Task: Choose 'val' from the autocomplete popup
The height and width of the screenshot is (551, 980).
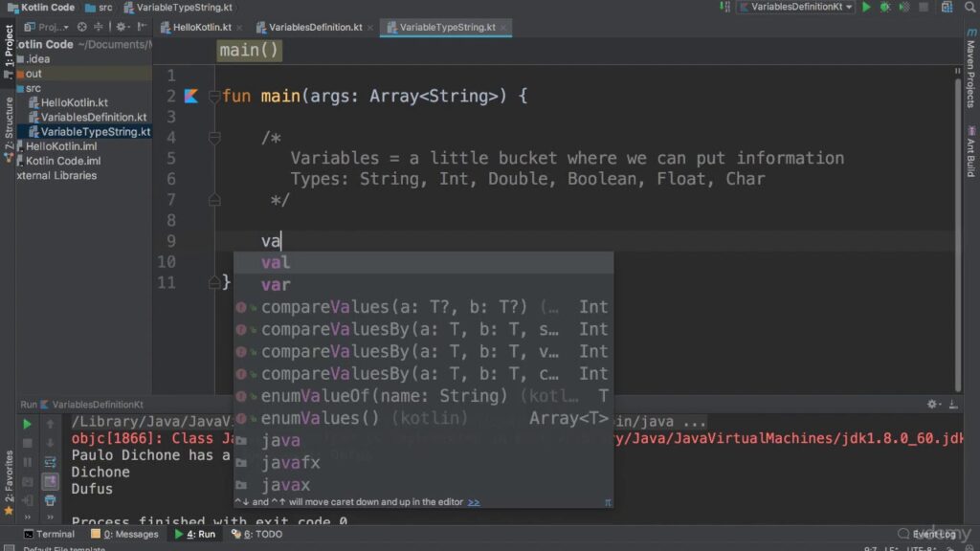Action: (423, 263)
